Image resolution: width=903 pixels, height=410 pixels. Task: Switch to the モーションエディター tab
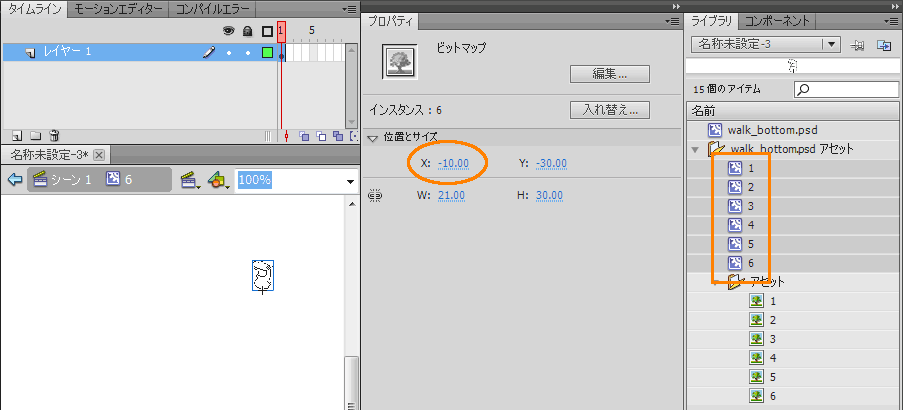[119, 9]
